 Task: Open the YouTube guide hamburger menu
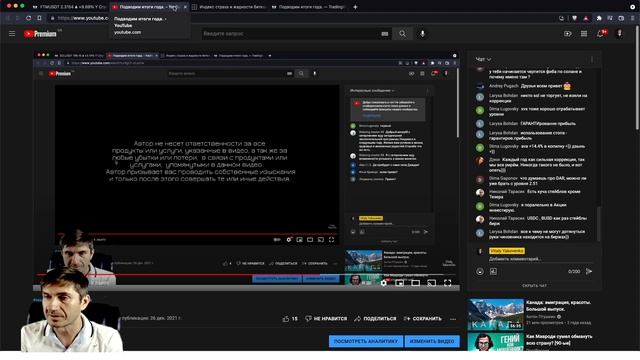pyautogui.click(x=12, y=34)
